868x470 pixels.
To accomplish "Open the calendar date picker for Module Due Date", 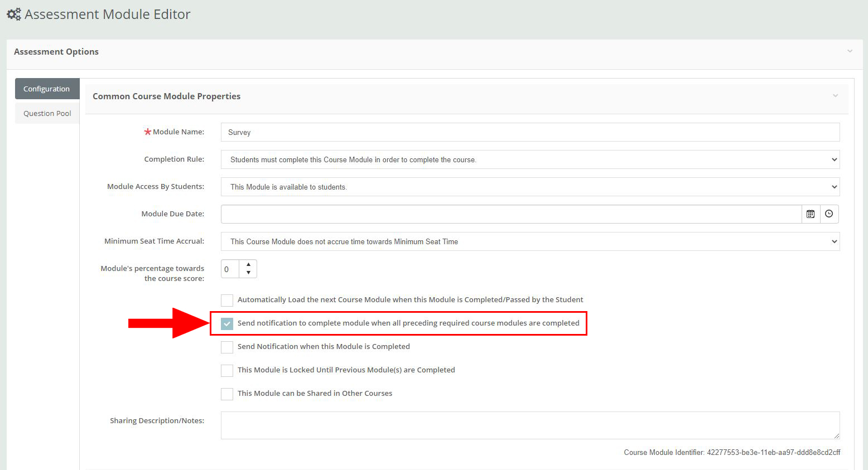I will pos(810,214).
